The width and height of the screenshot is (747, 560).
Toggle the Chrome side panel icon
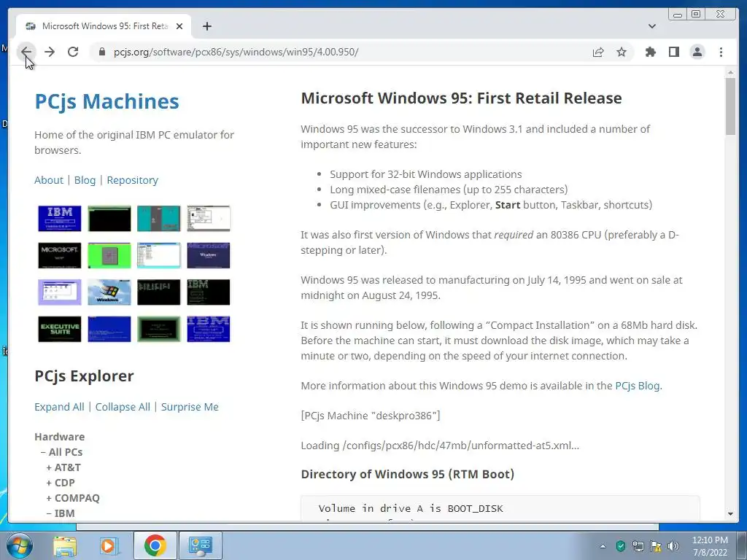point(673,52)
